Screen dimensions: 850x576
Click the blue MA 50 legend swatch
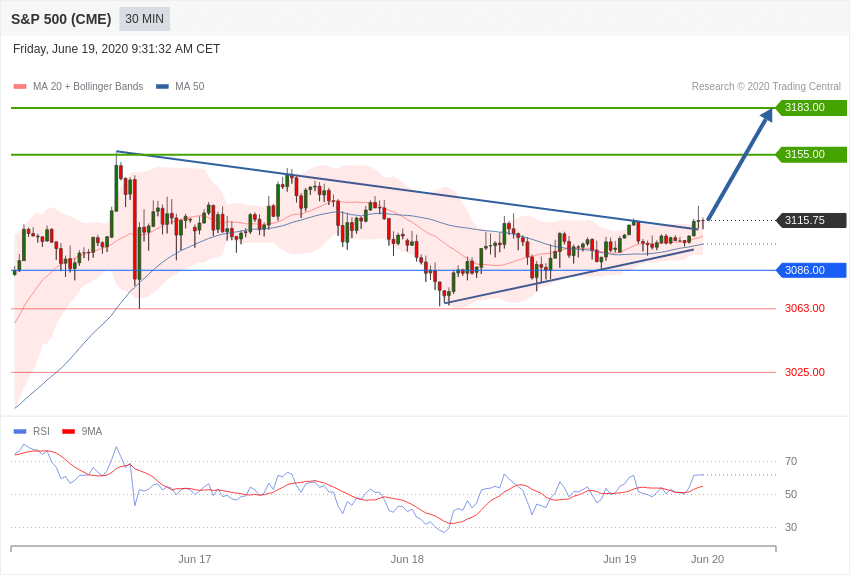pos(162,87)
